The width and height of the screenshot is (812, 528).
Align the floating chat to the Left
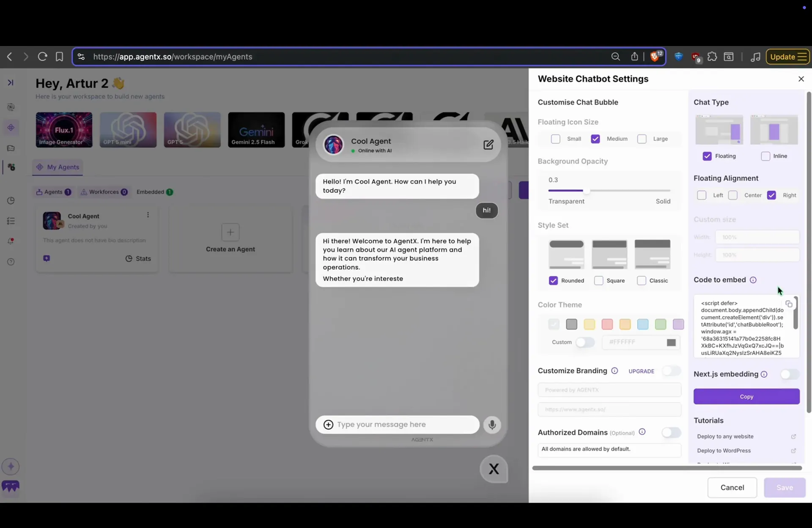702,195
